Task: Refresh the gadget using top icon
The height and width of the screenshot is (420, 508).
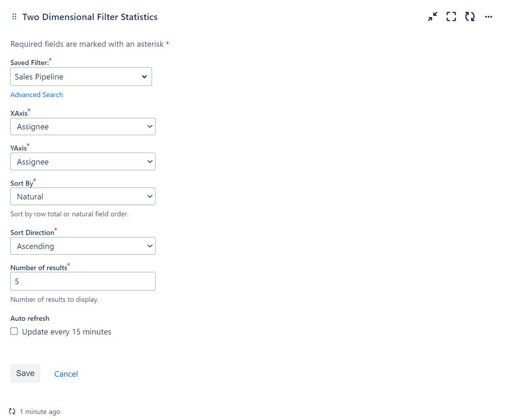Action: click(x=470, y=17)
